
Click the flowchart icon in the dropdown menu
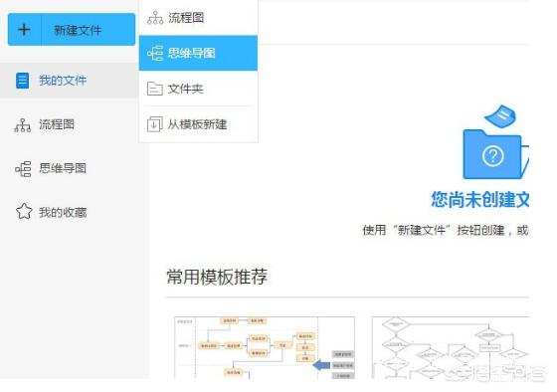coord(155,18)
